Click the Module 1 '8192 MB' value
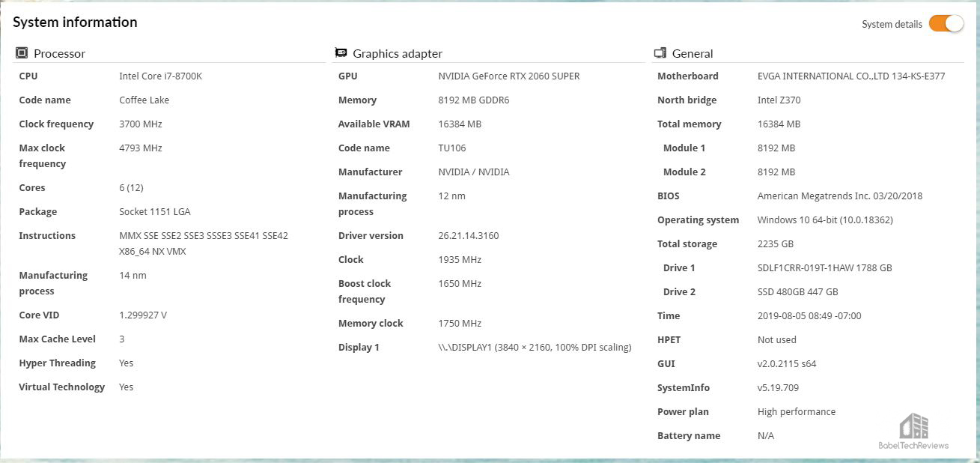The width and height of the screenshot is (980, 463). [x=776, y=148]
